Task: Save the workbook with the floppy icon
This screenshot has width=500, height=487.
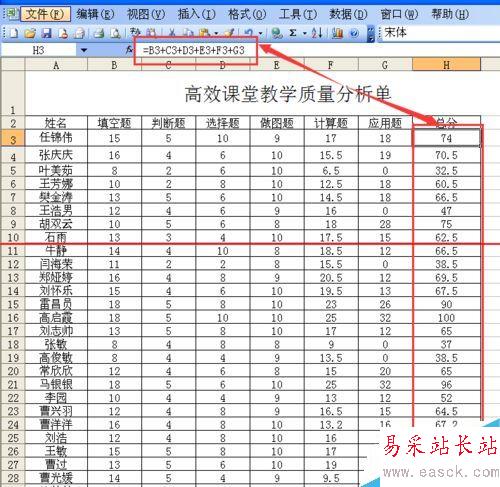Action: click(x=47, y=33)
